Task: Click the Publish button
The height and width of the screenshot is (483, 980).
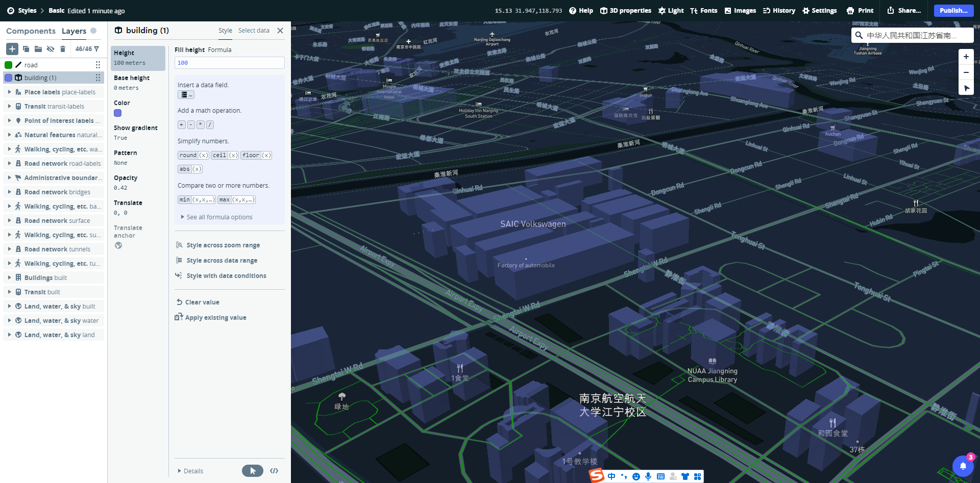Action: pos(953,10)
